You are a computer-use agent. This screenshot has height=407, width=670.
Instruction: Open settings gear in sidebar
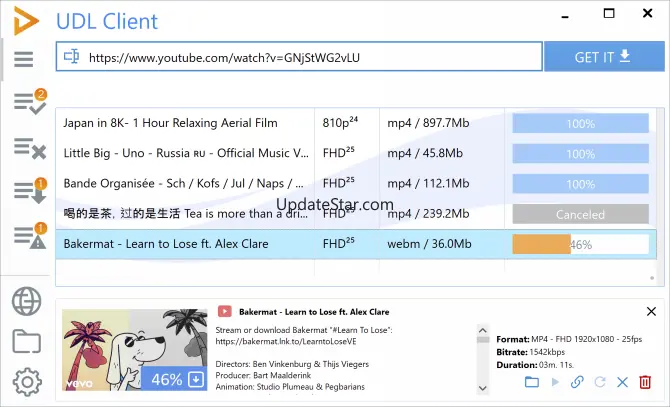[27, 382]
